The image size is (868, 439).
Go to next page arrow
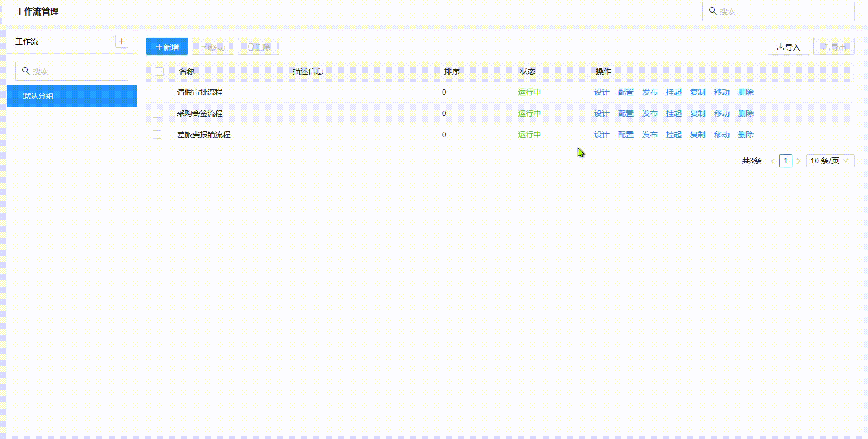[x=799, y=161]
